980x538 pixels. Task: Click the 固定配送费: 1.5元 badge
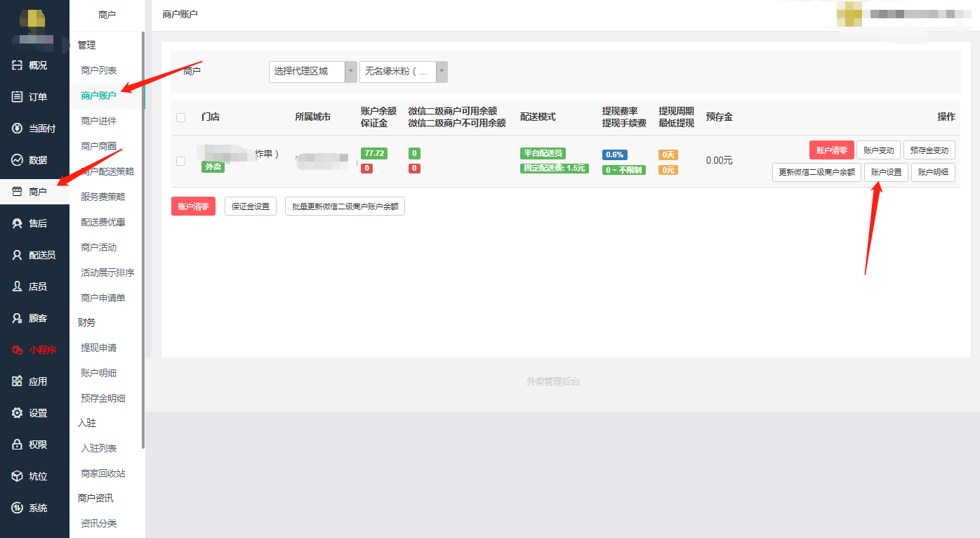tap(555, 169)
